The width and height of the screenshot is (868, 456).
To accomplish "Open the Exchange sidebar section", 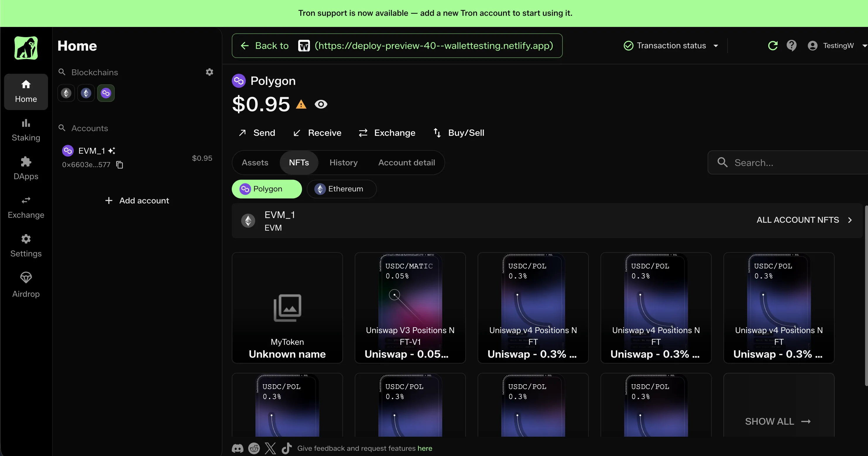I will [26, 208].
